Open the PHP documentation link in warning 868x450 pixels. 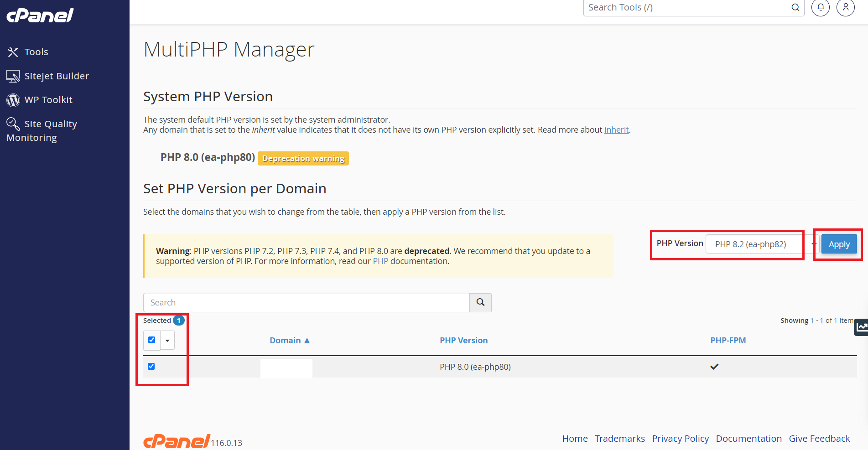tap(380, 261)
